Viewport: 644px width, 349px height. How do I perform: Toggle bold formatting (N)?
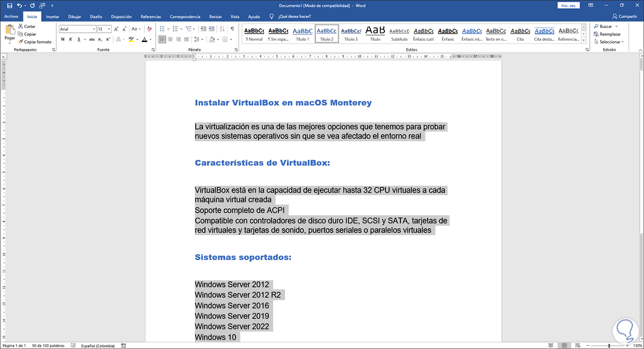coord(63,39)
